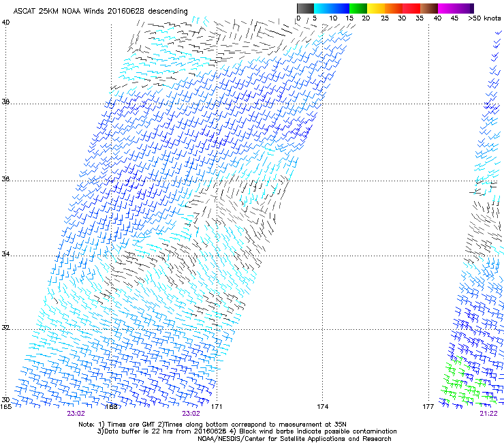
Task: Click the longitude label 177
Action: [428, 407]
